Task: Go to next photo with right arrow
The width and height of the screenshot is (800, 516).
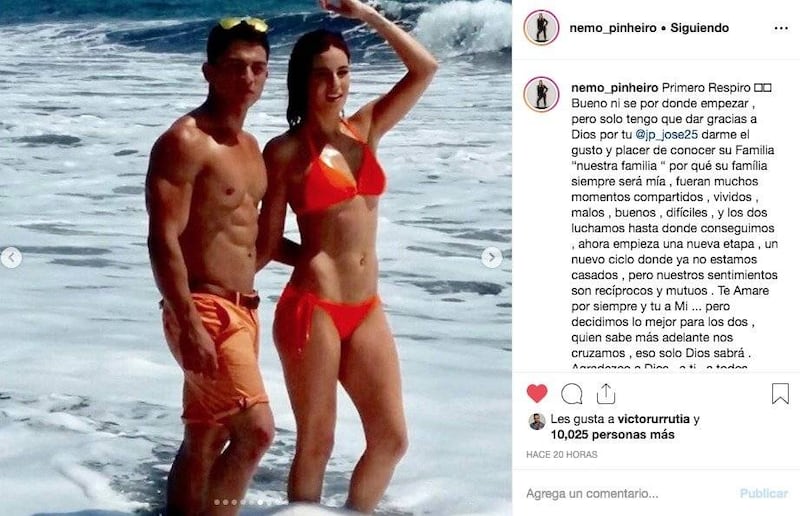Action: click(491, 257)
